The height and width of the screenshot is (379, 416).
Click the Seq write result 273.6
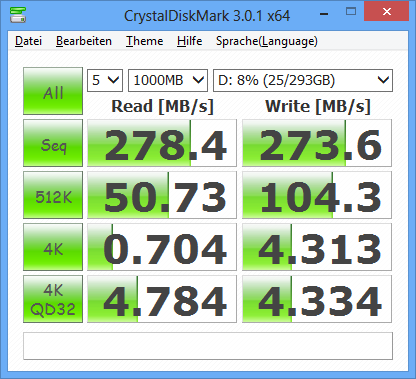pyautogui.click(x=317, y=143)
